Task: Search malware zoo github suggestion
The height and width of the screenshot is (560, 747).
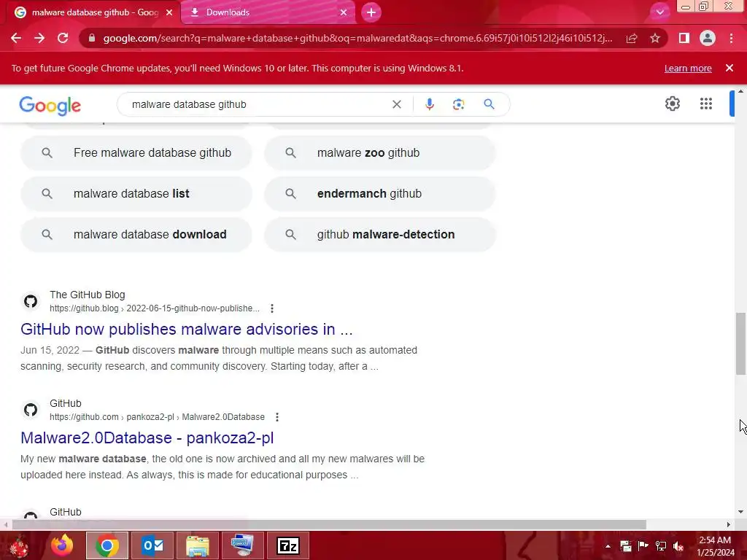Action: (x=379, y=153)
